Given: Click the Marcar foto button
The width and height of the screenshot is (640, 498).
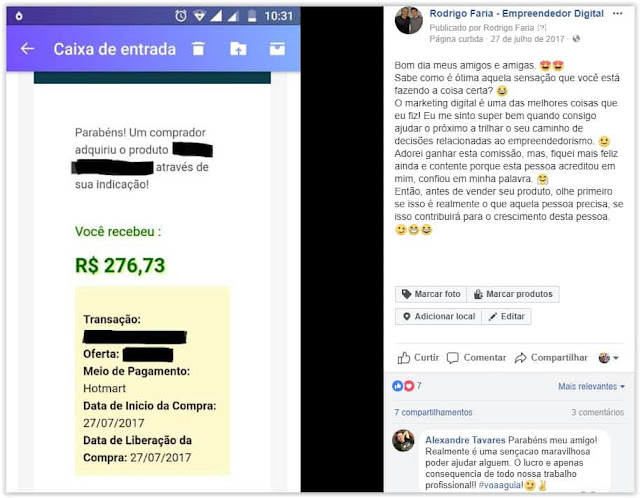Looking at the screenshot, I should tap(431, 294).
